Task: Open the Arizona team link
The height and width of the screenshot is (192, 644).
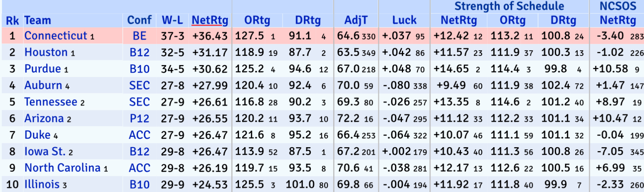Action: tap(44, 119)
